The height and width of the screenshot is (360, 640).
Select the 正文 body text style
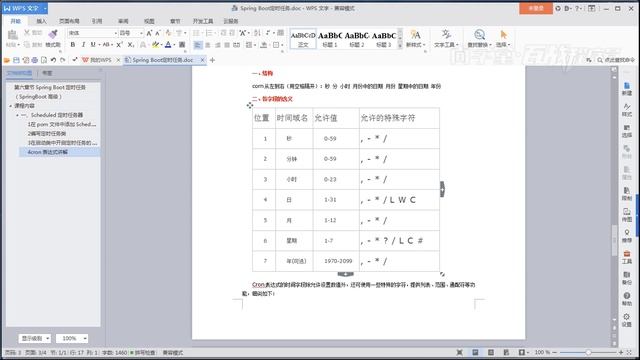click(x=303, y=39)
